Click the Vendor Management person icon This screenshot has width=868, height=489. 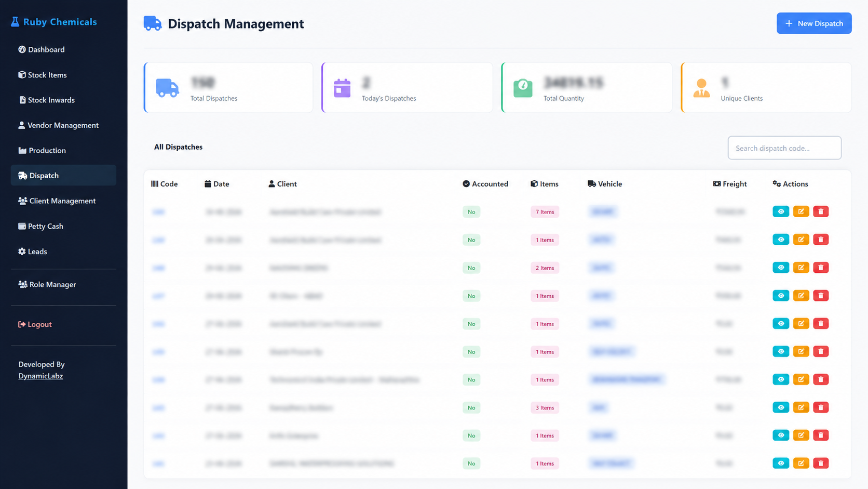click(x=21, y=125)
